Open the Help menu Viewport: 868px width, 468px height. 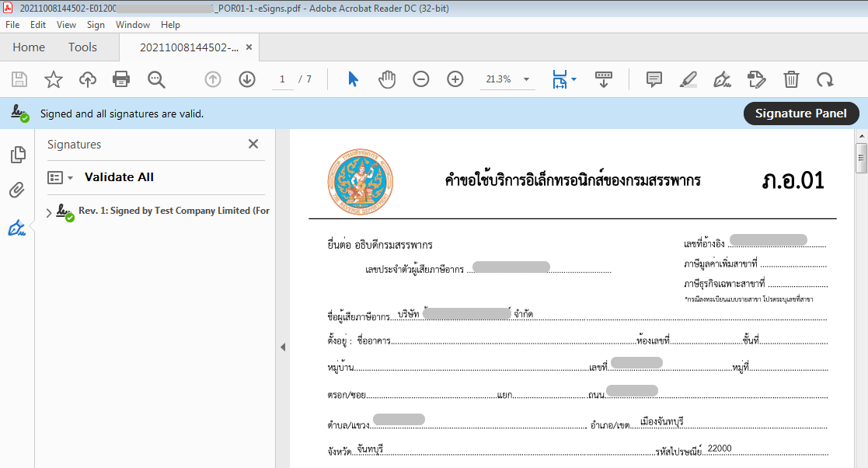[170, 25]
